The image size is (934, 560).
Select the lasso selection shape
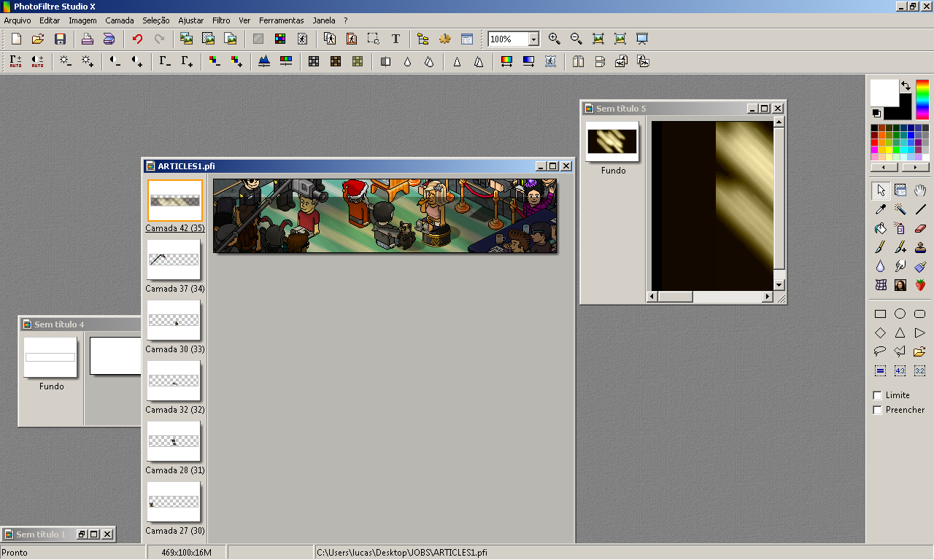(x=879, y=350)
